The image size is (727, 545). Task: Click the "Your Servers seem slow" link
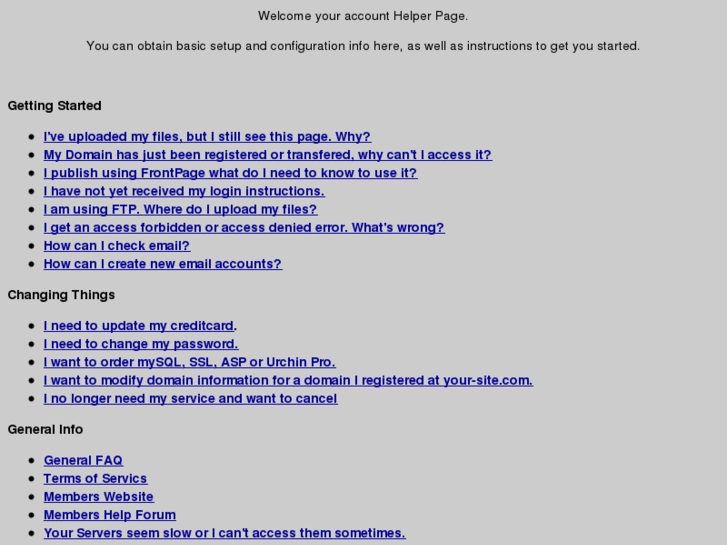(x=224, y=533)
